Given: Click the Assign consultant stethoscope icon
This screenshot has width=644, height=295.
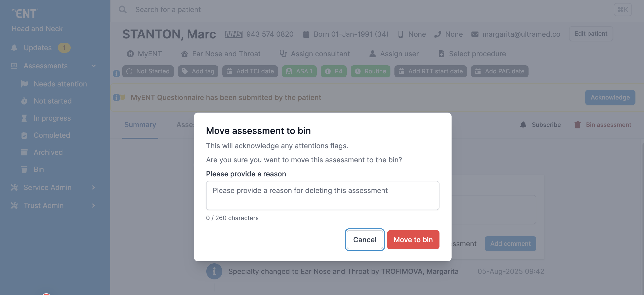Looking at the screenshot, I should click(283, 54).
